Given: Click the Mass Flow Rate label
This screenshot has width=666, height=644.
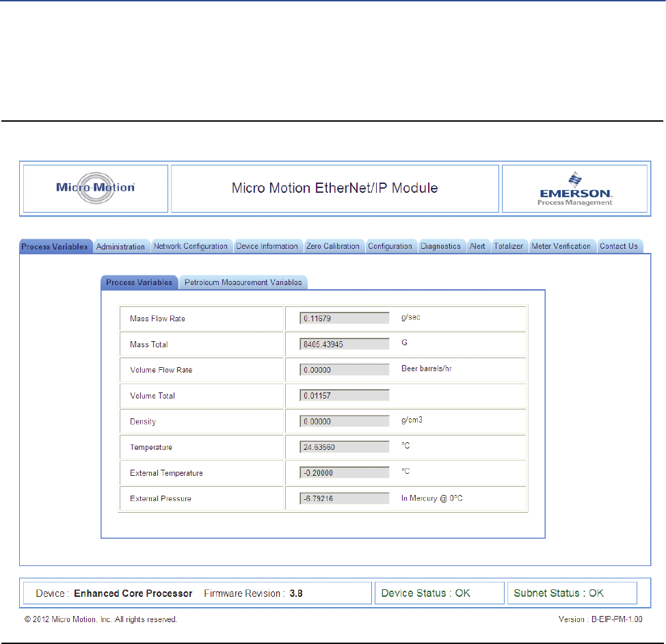Looking at the screenshot, I should 157,319.
